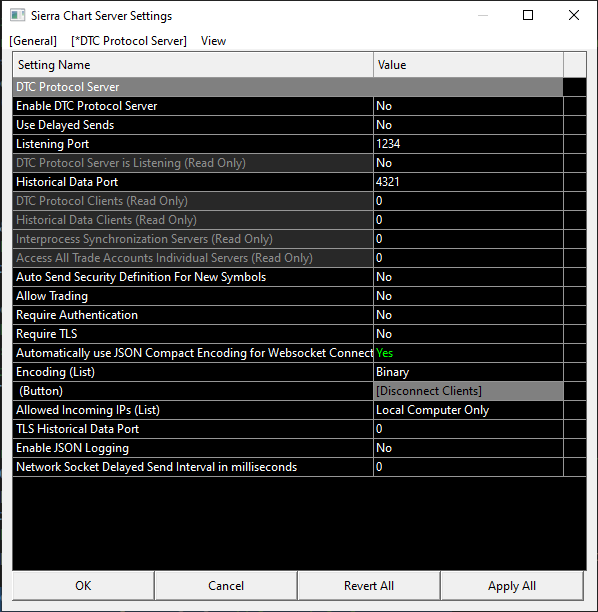Screen dimensions: 598x612
Task: Edit the Historical Data Port value 4321
Action: coord(468,182)
